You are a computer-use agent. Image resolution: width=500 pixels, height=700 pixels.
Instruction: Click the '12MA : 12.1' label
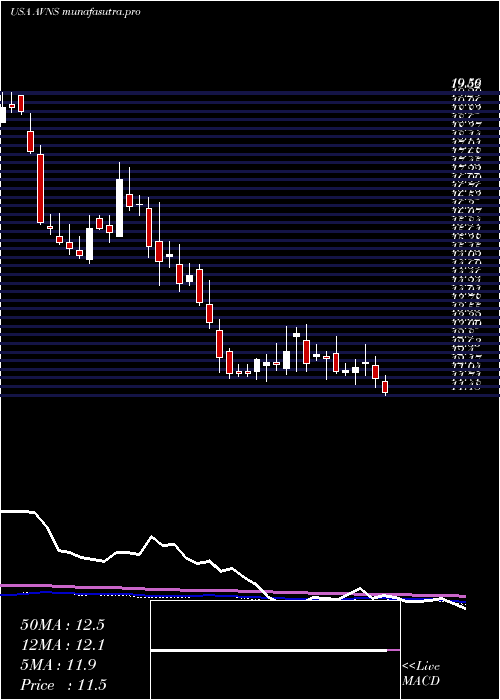point(62,645)
